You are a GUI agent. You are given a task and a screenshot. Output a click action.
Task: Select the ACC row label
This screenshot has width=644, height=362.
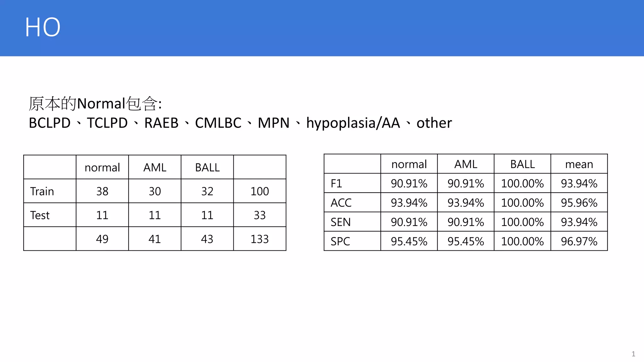click(x=352, y=203)
